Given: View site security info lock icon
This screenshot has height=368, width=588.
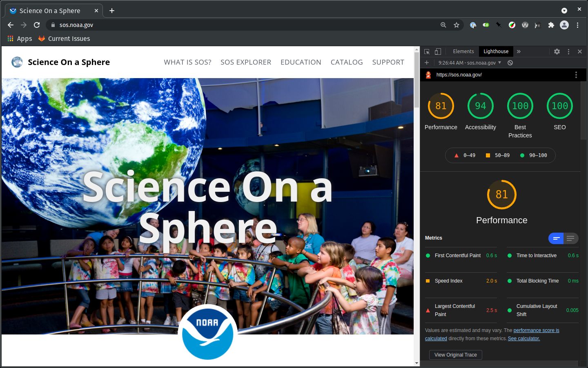Looking at the screenshot, I should 53,25.
